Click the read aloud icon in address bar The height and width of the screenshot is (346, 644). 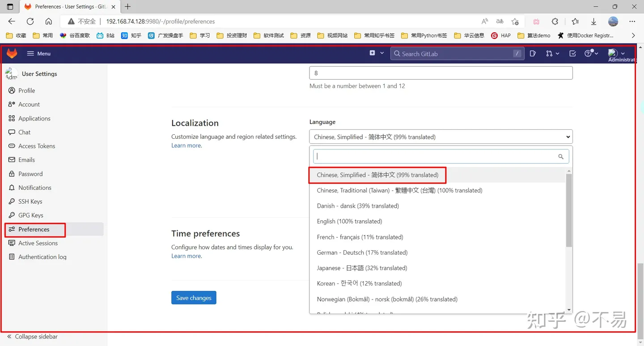(x=485, y=21)
